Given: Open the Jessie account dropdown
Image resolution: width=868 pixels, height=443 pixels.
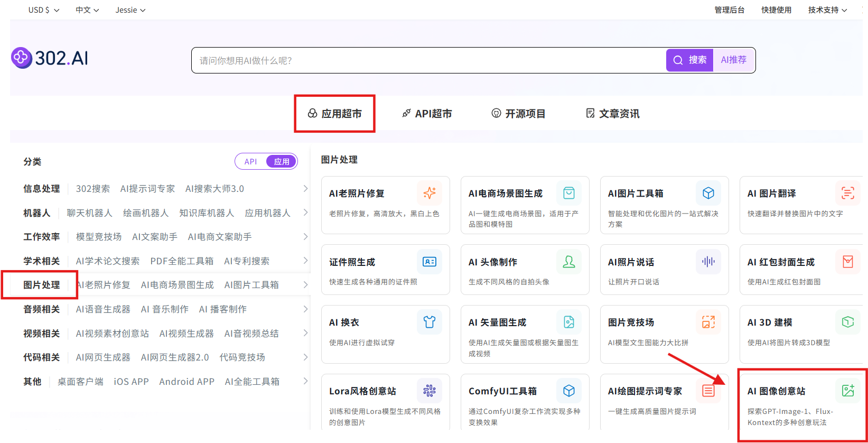Looking at the screenshot, I should click(x=130, y=10).
